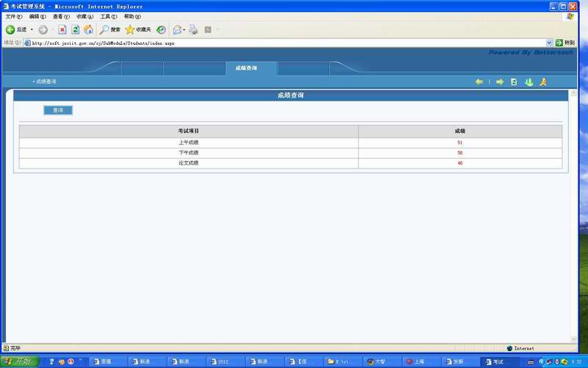This screenshot has width=588, height=368.
Task: Click the orange running-man logout icon
Action: click(543, 82)
